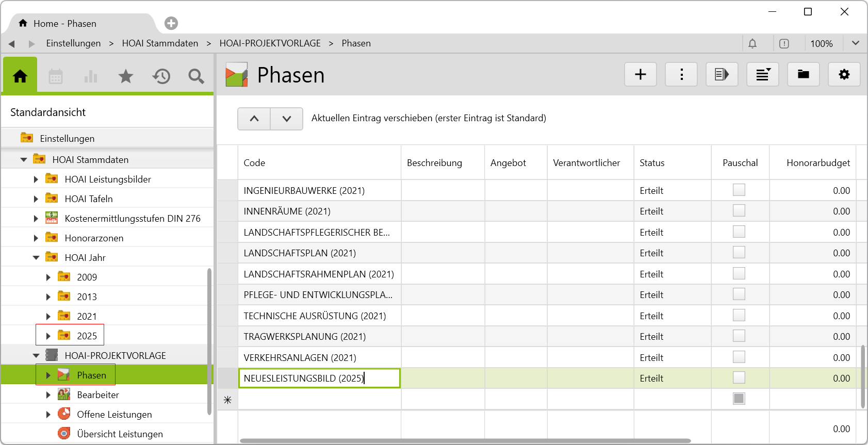Click the Kostenermittlungsstufen DIN 276 icon
The height and width of the screenshot is (445, 868).
point(52,218)
